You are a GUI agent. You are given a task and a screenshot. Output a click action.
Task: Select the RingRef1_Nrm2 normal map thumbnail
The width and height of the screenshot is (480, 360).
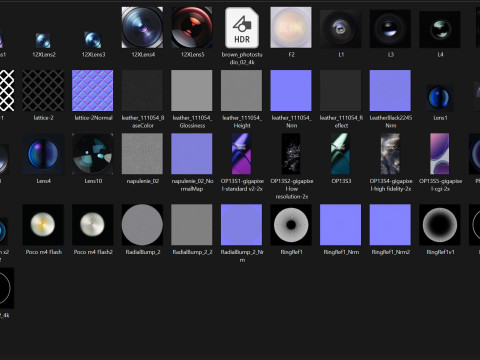click(390, 225)
